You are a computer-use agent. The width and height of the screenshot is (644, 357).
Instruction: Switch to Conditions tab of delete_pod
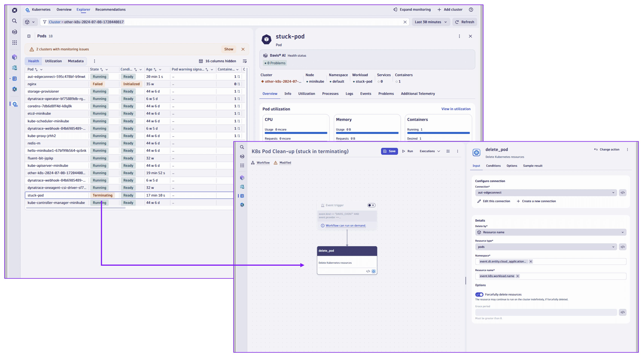pyautogui.click(x=493, y=166)
